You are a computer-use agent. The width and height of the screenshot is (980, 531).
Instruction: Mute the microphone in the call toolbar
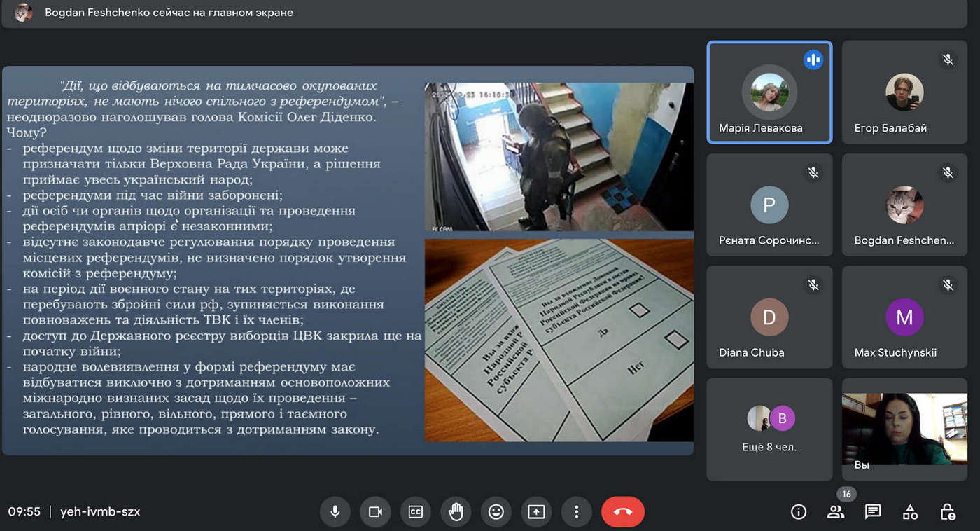pyautogui.click(x=335, y=512)
